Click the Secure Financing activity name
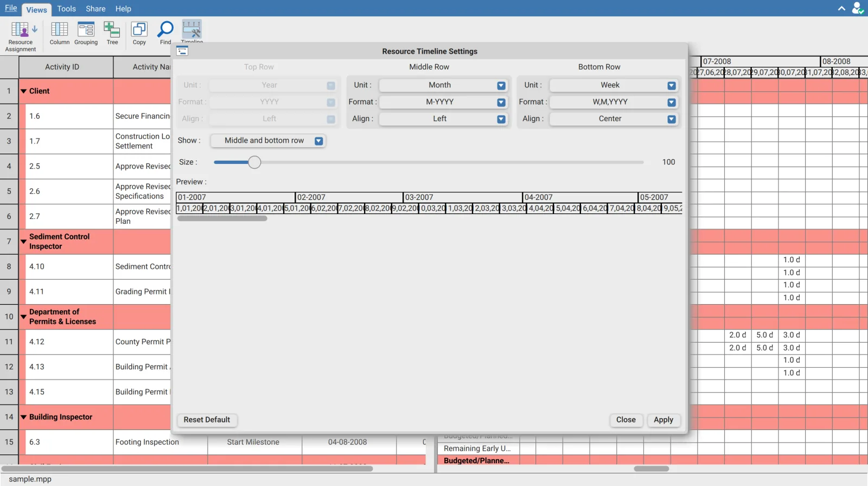This screenshot has width=868, height=486. click(143, 116)
